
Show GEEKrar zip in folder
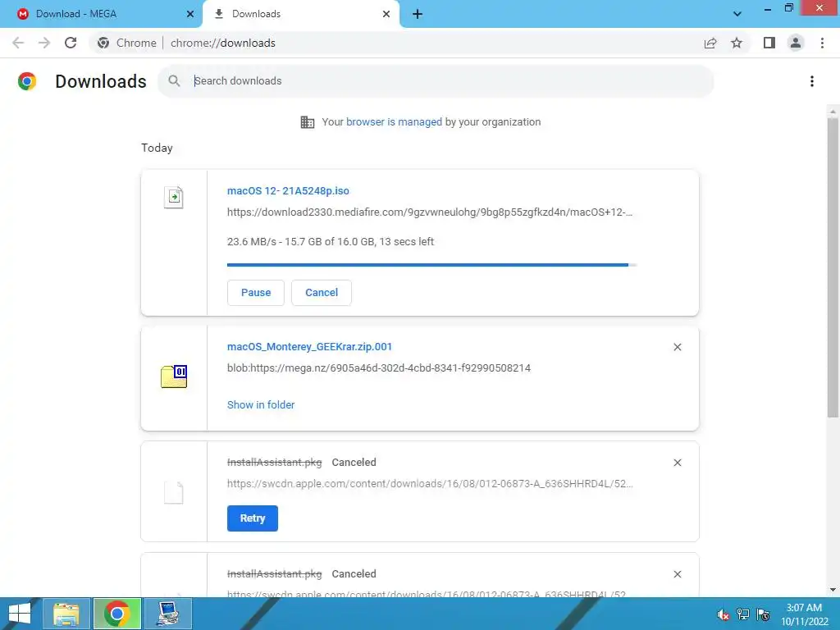261,405
